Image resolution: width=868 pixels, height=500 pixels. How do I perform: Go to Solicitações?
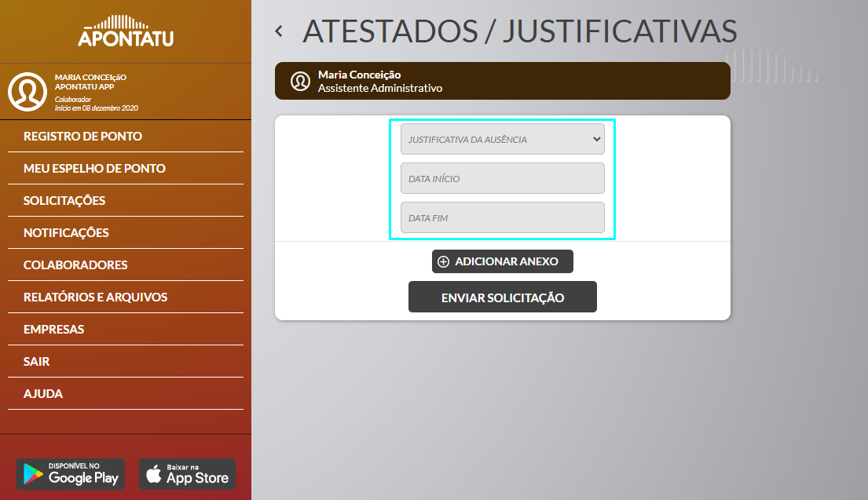126,200
